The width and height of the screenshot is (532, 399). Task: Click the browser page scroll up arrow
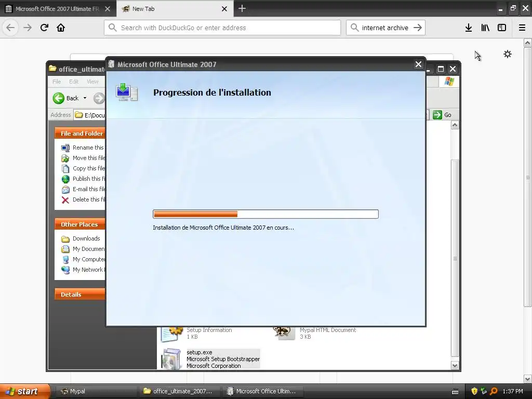(528, 43)
